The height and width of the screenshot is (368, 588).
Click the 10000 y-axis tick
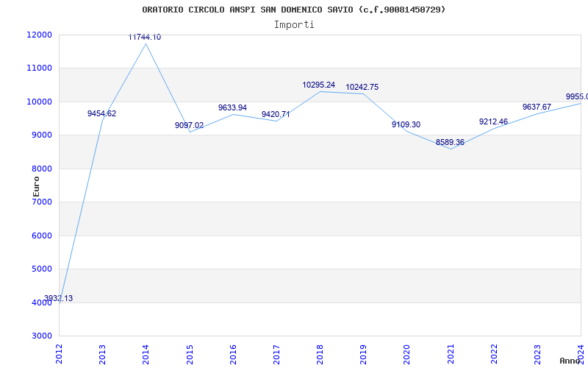click(x=40, y=102)
